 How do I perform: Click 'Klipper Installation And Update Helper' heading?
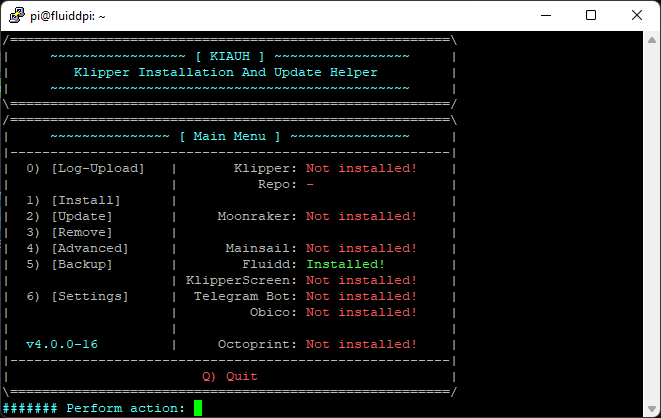click(x=226, y=72)
